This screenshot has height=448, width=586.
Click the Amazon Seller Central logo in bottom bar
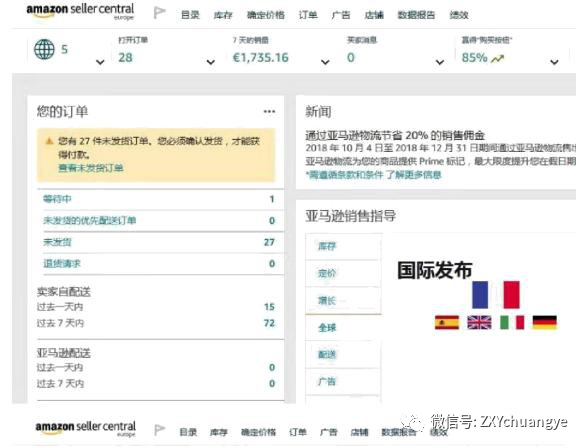click(x=86, y=428)
